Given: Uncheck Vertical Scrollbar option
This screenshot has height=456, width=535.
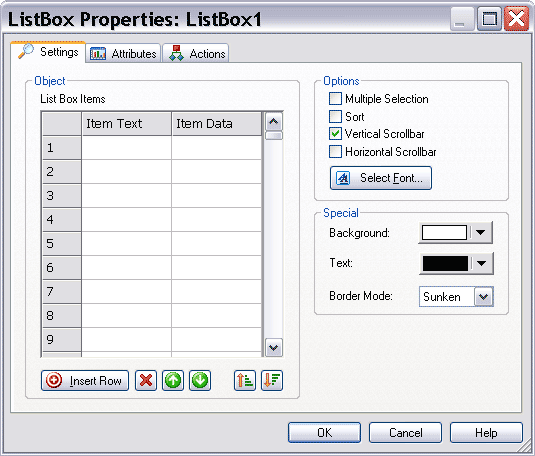Looking at the screenshot, I should point(335,134).
